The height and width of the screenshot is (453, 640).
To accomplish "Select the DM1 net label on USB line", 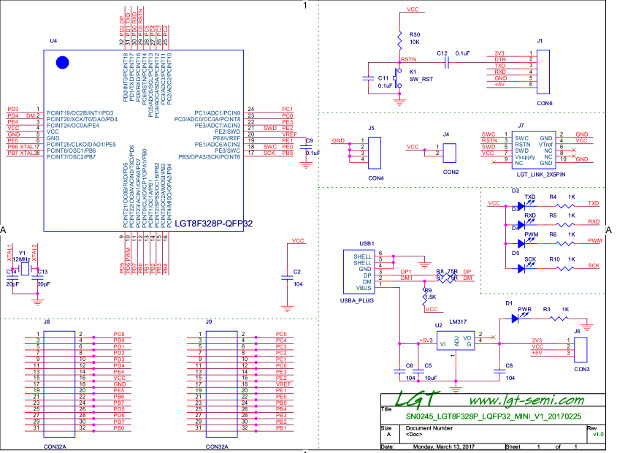I will point(406,278).
